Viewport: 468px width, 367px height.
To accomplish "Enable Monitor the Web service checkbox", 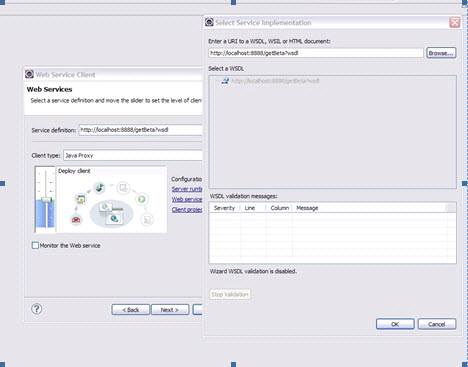I will pos(35,245).
